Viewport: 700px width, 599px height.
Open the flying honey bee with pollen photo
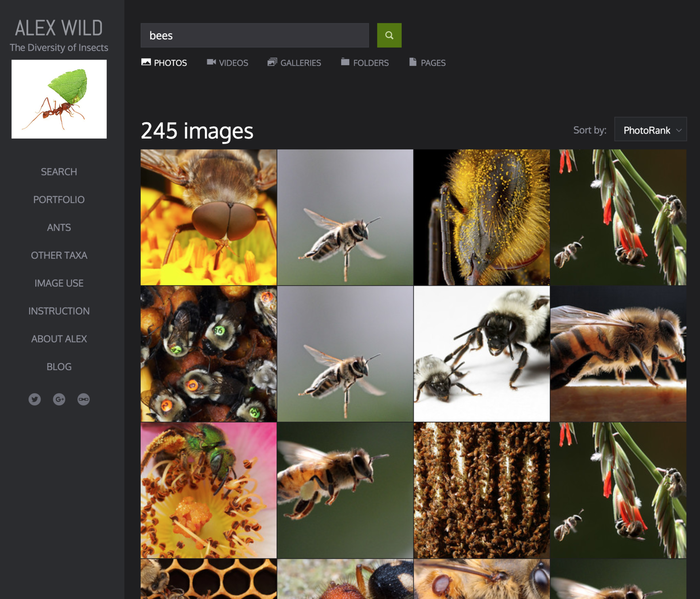pos(345,490)
